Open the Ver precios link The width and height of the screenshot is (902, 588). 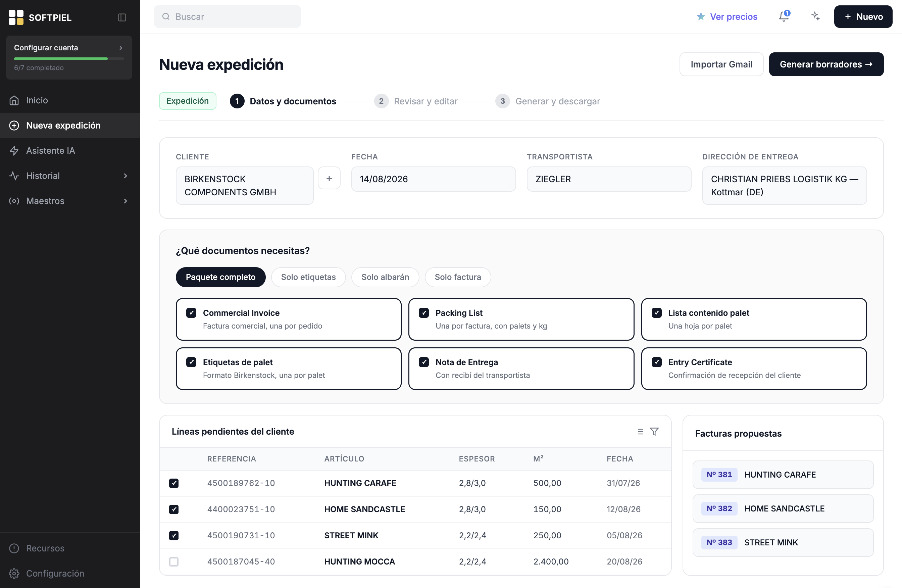tap(733, 17)
